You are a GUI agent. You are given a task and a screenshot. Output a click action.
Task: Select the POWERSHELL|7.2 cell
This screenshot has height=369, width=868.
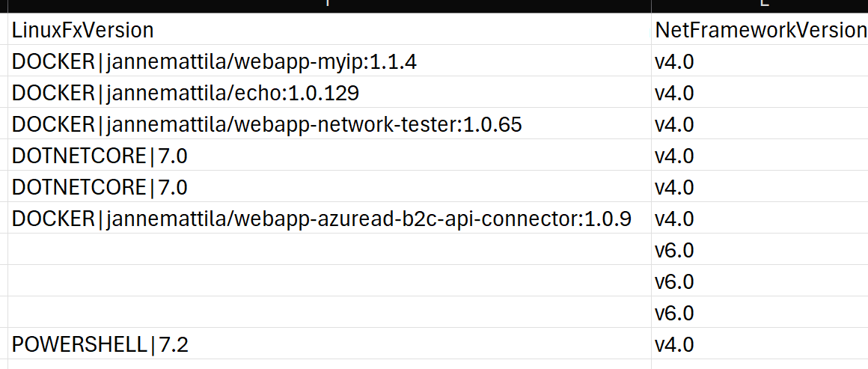(x=329, y=344)
